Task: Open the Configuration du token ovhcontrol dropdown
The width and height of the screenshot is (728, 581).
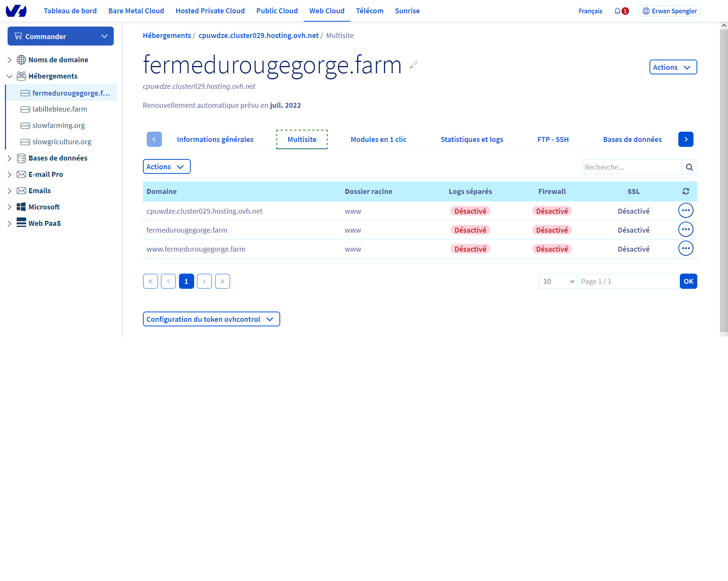Action: 211,319
